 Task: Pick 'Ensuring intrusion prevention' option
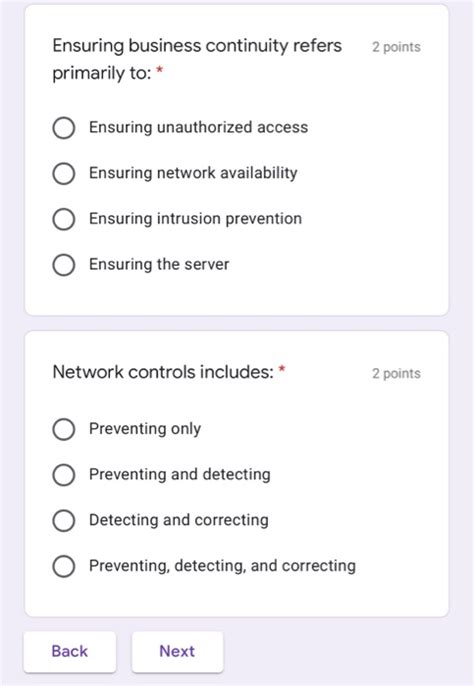pyautogui.click(x=64, y=219)
